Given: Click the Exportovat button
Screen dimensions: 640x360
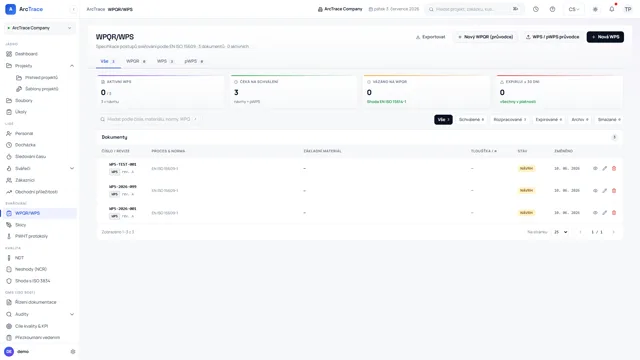Looking at the screenshot, I should tap(431, 37).
